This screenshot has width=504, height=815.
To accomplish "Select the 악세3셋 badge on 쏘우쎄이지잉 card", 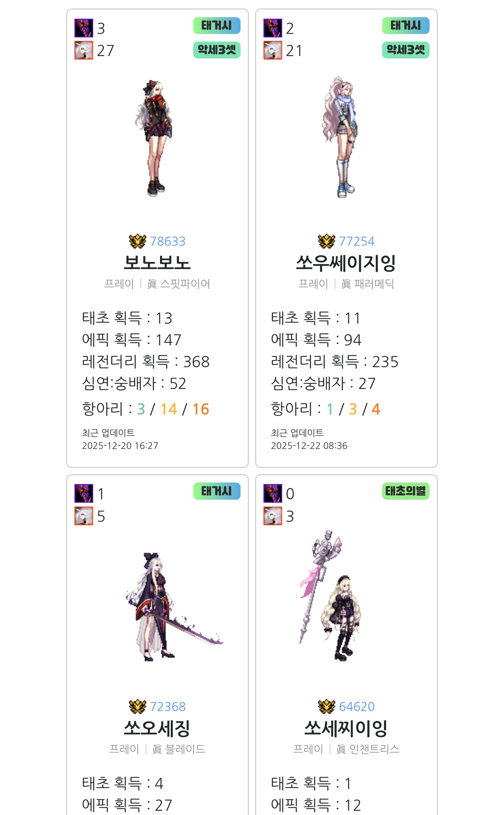I will [406, 50].
